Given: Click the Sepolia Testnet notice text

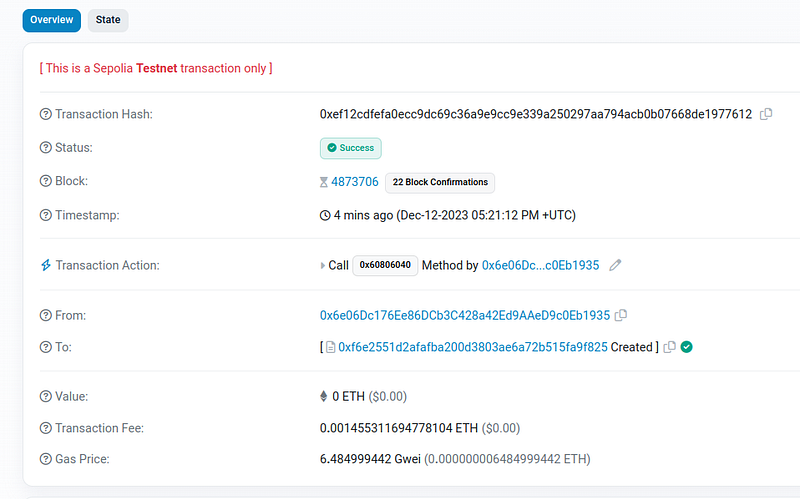Looking at the screenshot, I should click(156, 68).
